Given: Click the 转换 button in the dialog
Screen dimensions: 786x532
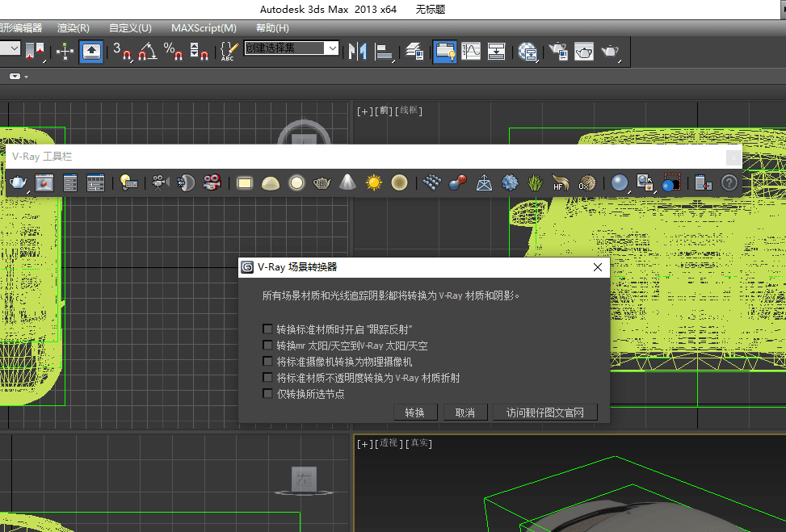Looking at the screenshot, I should pos(414,413).
